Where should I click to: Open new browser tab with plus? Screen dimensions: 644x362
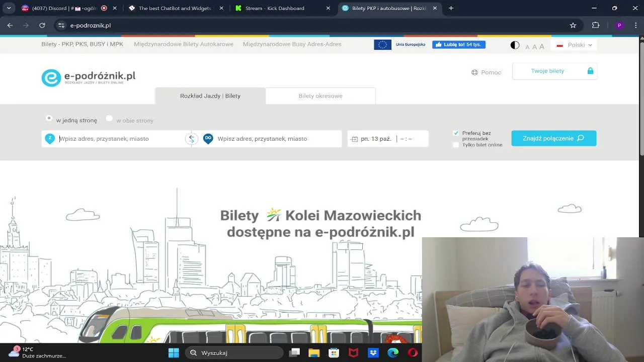451,8
